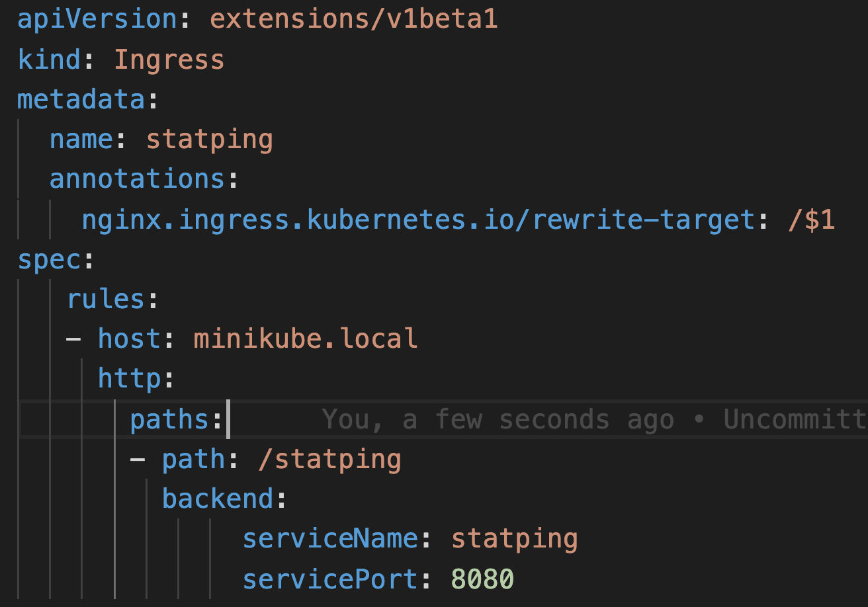
Task: Click the name value statping
Action: (210, 139)
